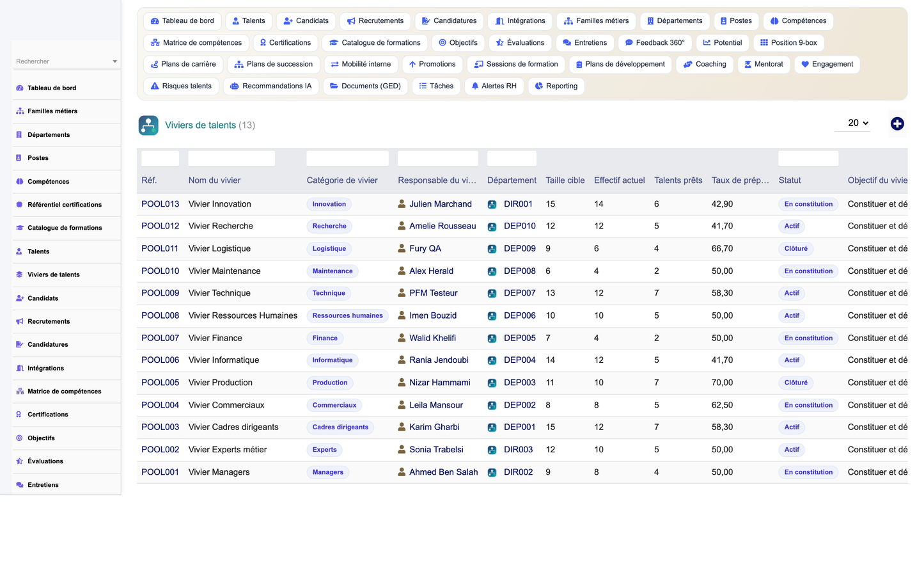Open the Statut column filter box
The image size is (924, 572).
808,159
